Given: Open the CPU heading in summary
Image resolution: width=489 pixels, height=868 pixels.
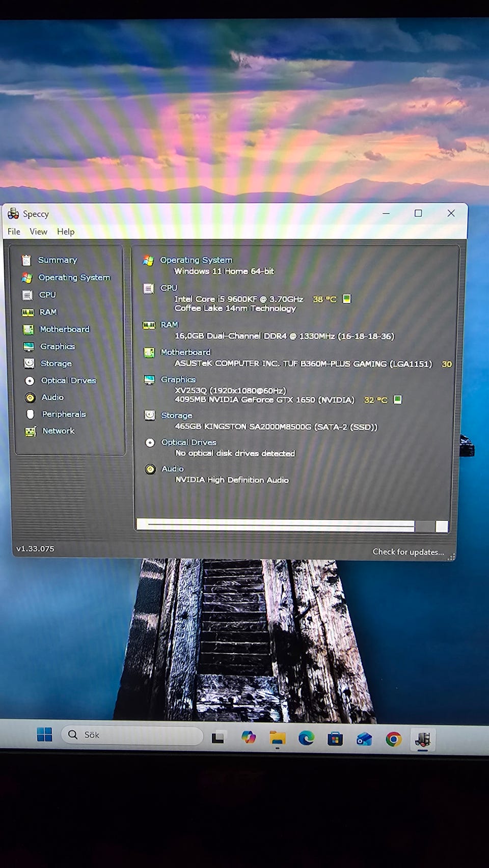Looking at the screenshot, I should [x=169, y=288].
